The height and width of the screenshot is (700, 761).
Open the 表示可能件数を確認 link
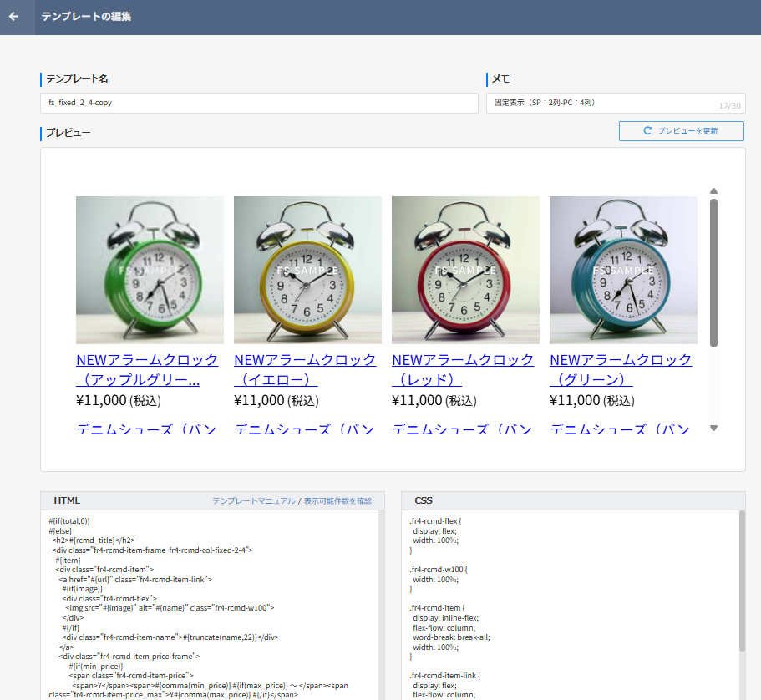[x=337, y=501]
